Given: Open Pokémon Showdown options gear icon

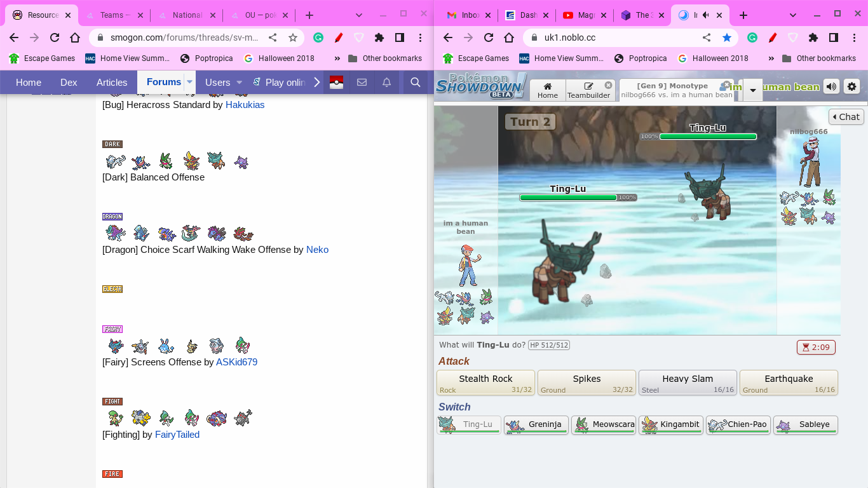Looking at the screenshot, I should [x=851, y=86].
